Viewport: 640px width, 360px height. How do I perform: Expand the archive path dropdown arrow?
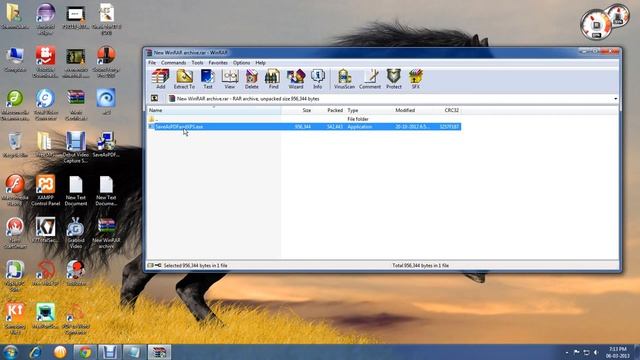coord(615,99)
